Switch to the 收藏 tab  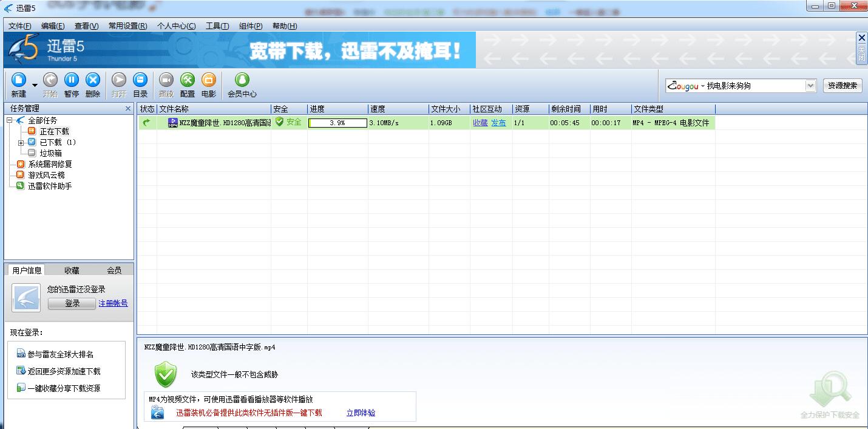[72, 270]
